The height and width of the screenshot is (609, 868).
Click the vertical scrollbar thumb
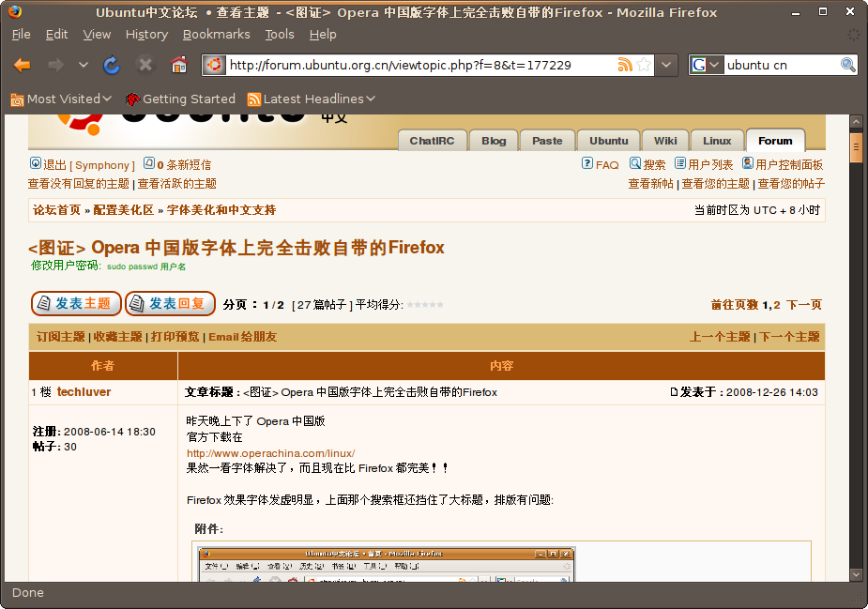pos(857,146)
